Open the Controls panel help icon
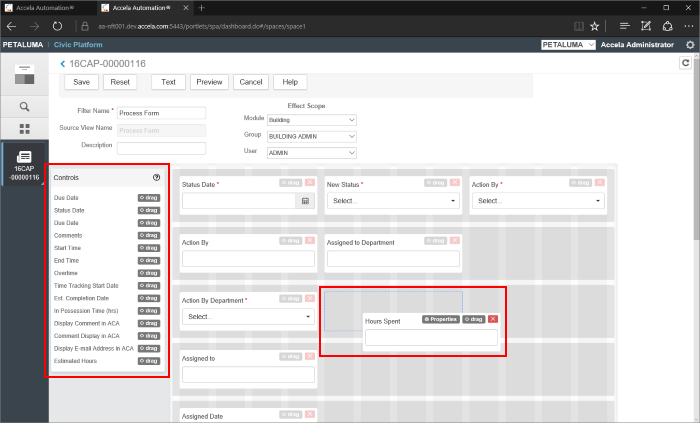This screenshot has width=700, height=423. (157, 177)
